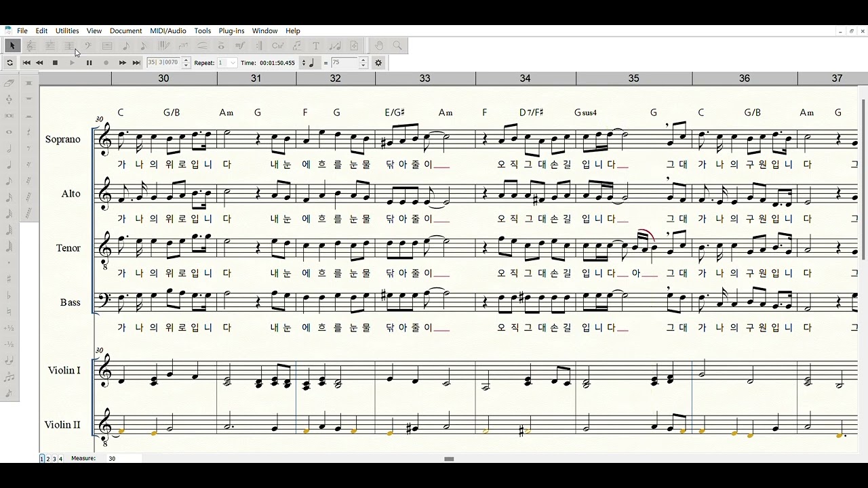
Task: Click the tempo value field showing 75
Action: (344, 62)
